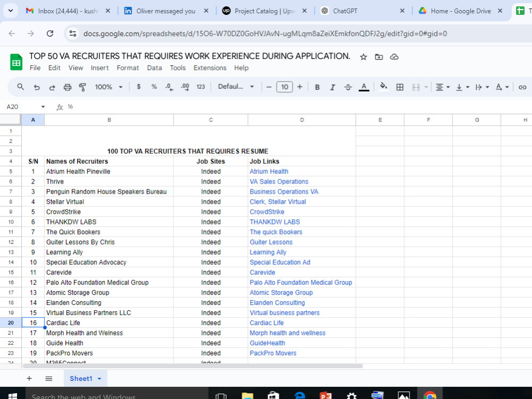Open the CrowdStrike job link
Viewport: 532px width, 399px height.
(x=267, y=212)
